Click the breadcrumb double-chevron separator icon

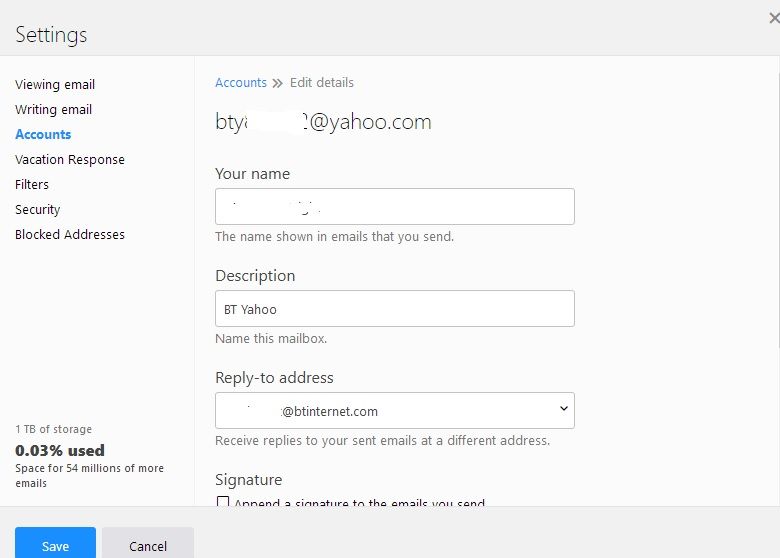[278, 83]
